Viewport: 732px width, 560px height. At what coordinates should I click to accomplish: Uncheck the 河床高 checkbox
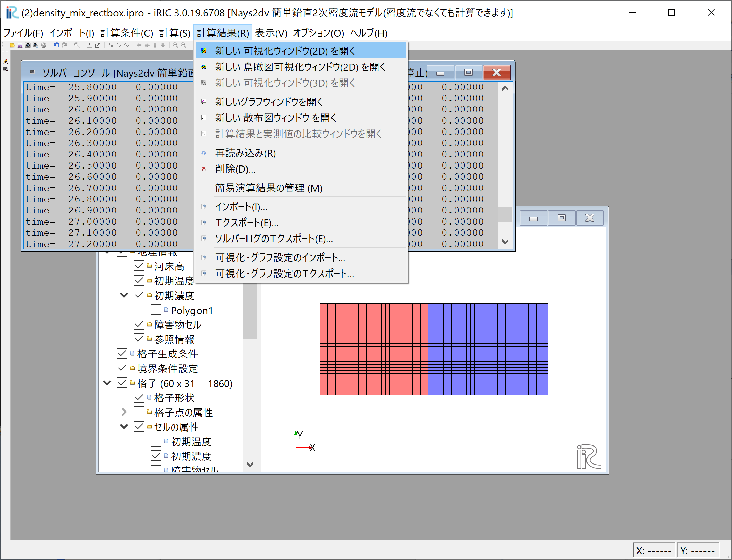click(x=139, y=266)
